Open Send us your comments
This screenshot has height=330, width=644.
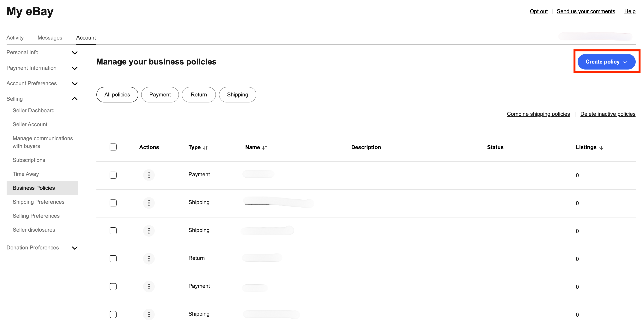pyautogui.click(x=586, y=11)
